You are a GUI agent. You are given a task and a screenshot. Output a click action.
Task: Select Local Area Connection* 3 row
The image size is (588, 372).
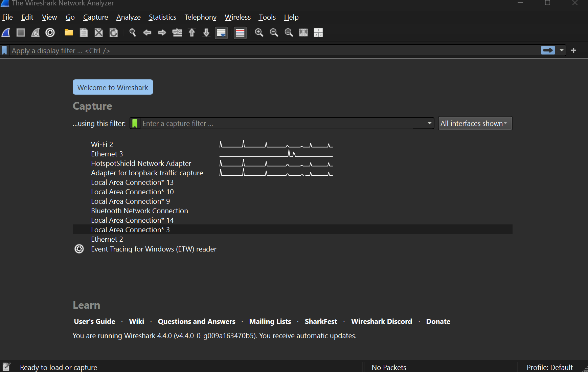click(x=293, y=230)
